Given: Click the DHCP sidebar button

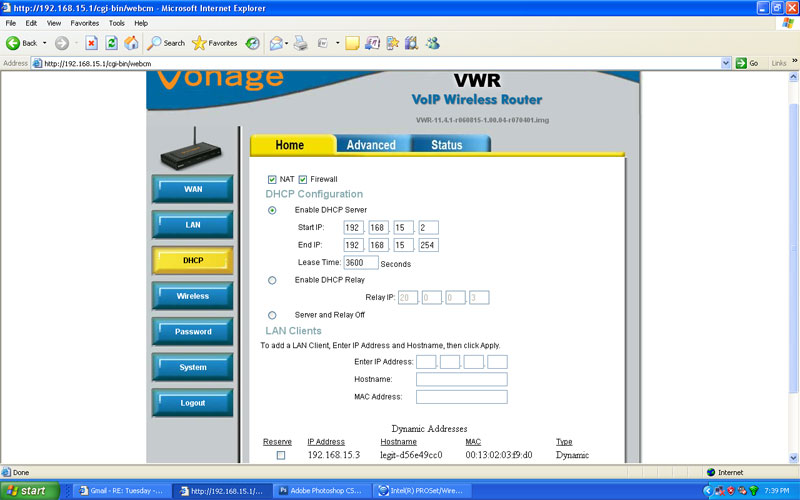Looking at the screenshot, I should tap(192, 261).
